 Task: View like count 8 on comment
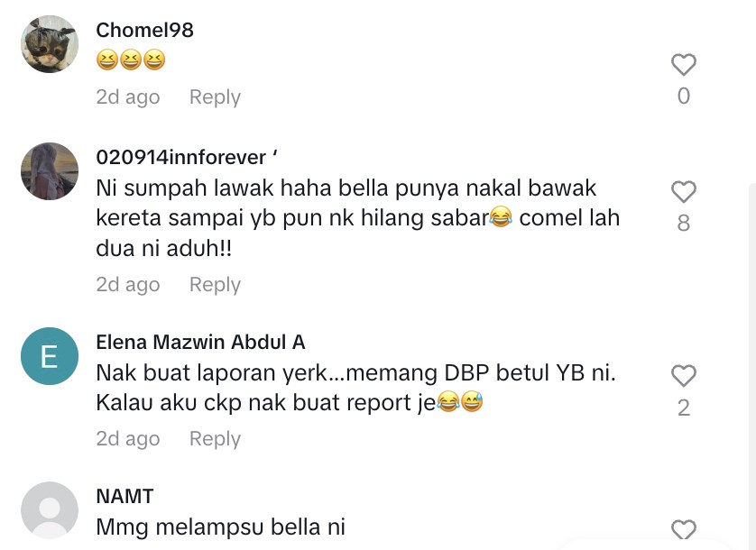[x=684, y=224]
